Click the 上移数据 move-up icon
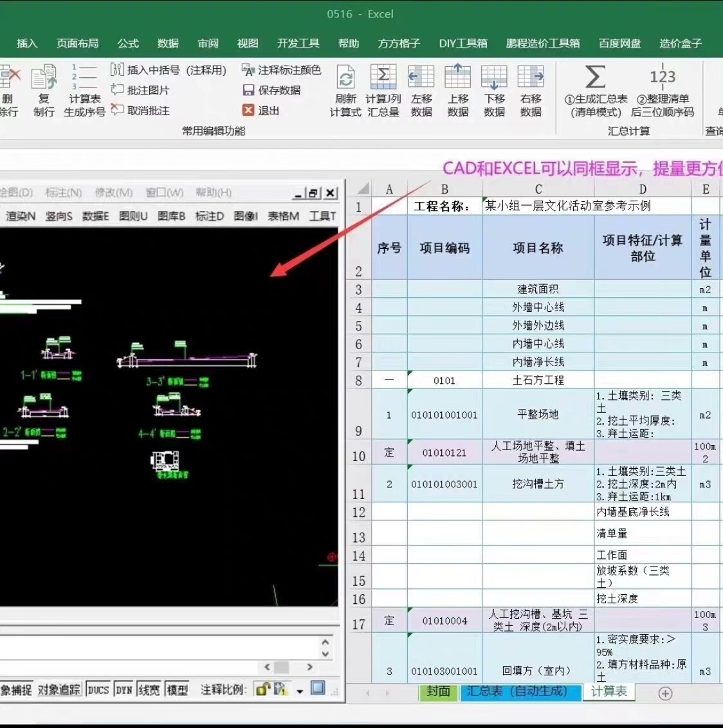Screen dimensions: 723x728 point(458,77)
